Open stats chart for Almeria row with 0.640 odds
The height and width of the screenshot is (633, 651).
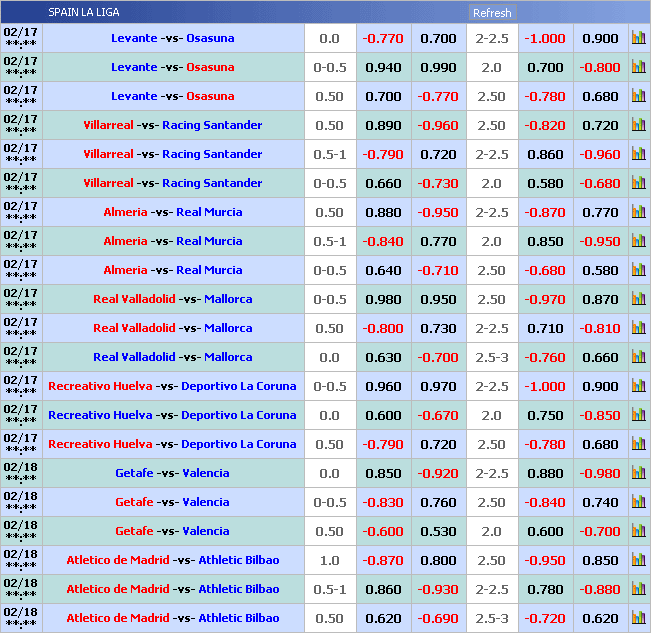click(x=638, y=270)
